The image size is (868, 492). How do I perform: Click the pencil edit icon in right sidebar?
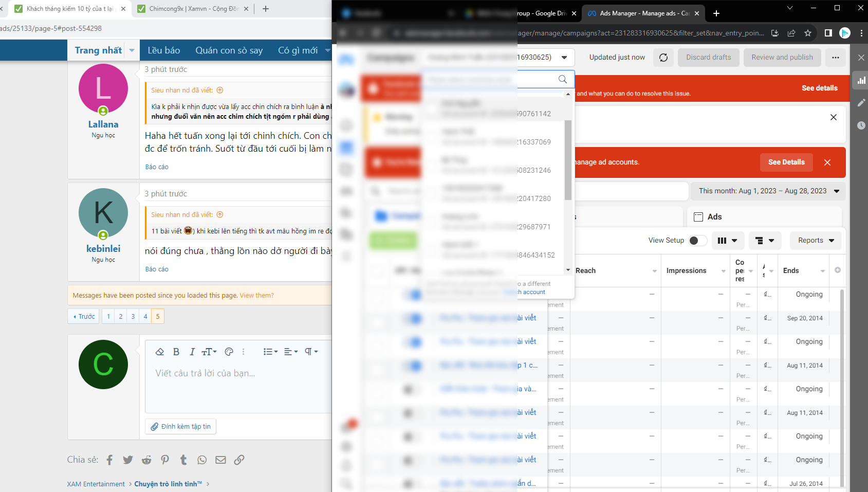click(x=861, y=103)
